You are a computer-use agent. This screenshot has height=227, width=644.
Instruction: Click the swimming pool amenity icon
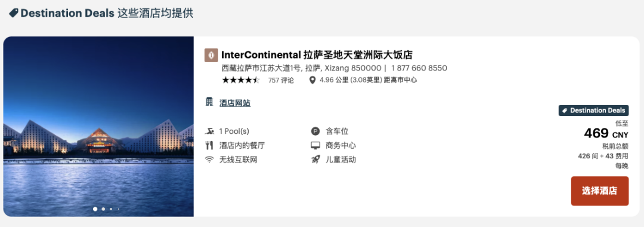click(x=209, y=131)
